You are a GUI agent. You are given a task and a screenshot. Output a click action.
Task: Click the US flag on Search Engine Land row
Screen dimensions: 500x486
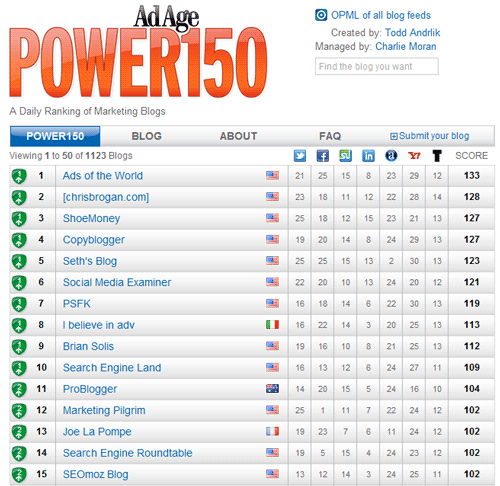click(272, 367)
